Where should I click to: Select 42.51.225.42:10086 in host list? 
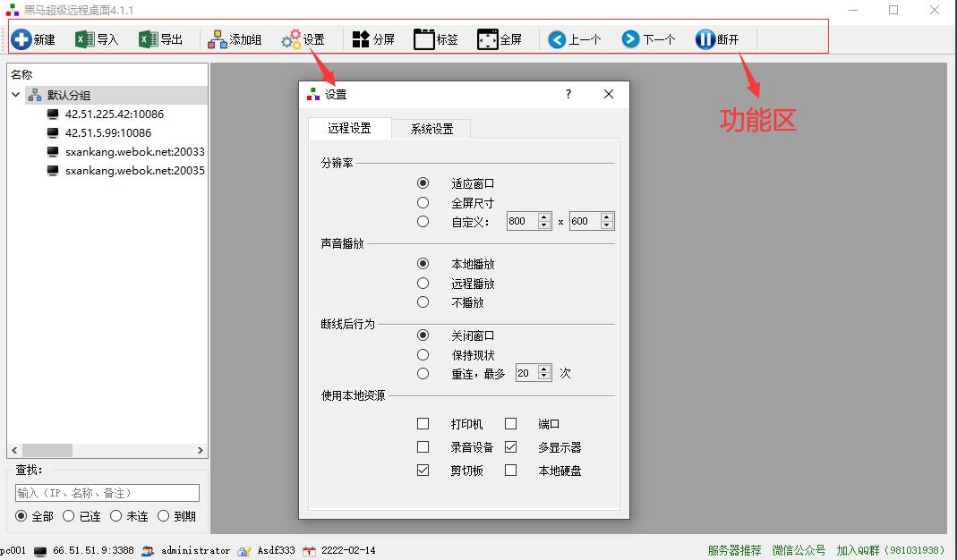pos(115,115)
